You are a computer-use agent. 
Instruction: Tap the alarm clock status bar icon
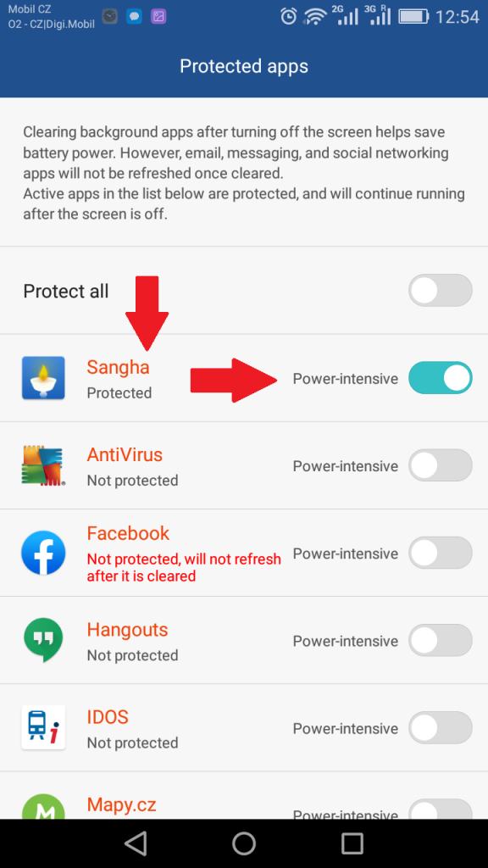(289, 16)
